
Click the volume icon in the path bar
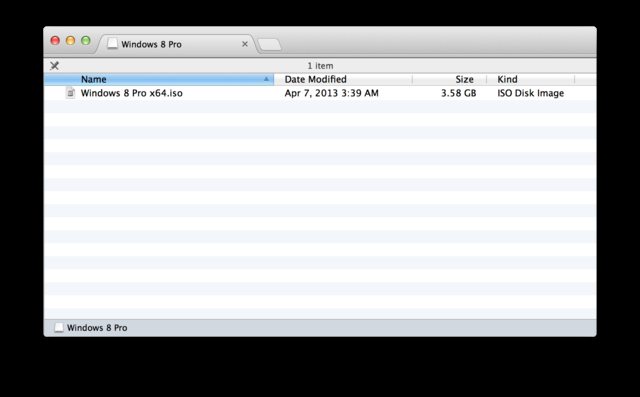click(x=59, y=328)
